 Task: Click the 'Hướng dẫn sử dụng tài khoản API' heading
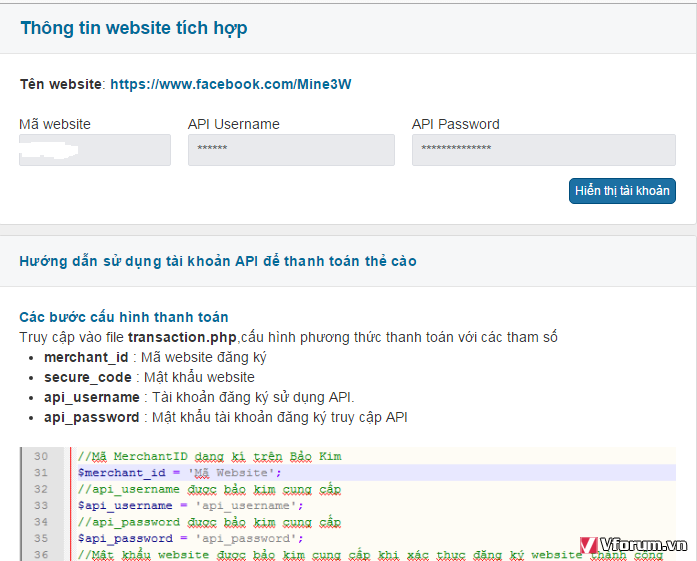[x=218, y=261]
